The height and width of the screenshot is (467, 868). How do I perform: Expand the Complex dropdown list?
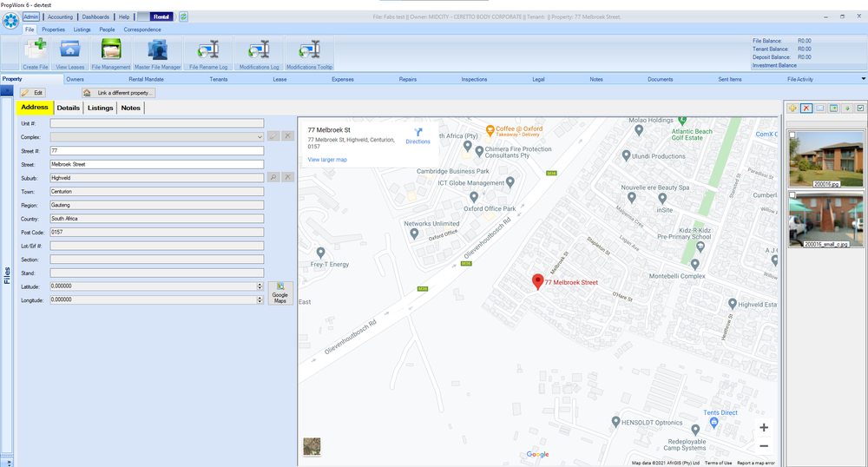click(260, 137)
